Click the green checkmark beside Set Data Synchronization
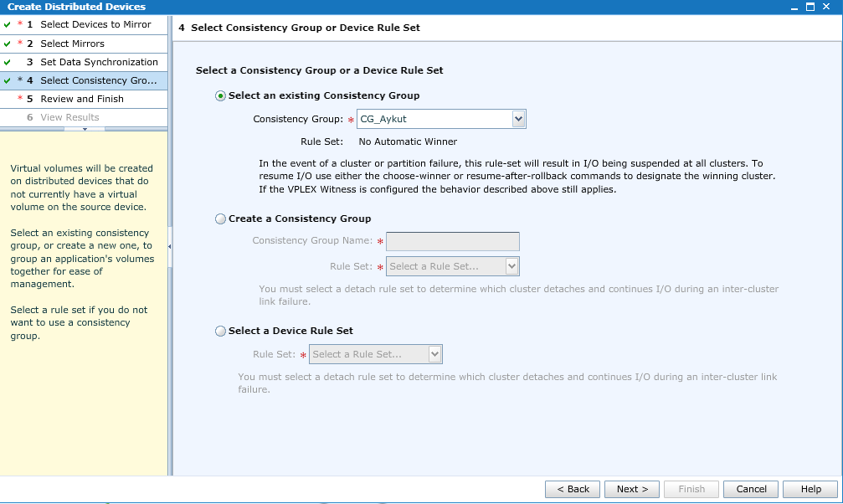Viewport: 843px width, 504px height. click(x=7, y=63)
